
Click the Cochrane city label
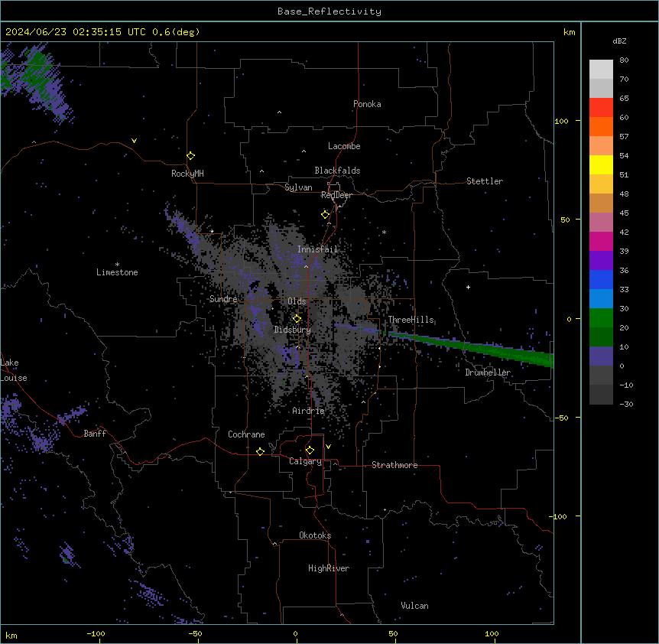246,434
